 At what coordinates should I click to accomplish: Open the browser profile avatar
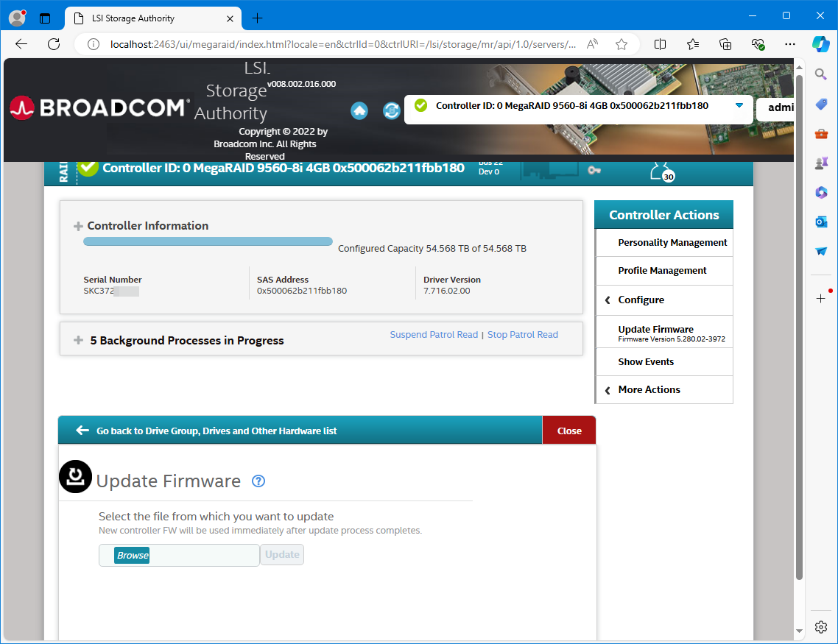pos(17,18)
